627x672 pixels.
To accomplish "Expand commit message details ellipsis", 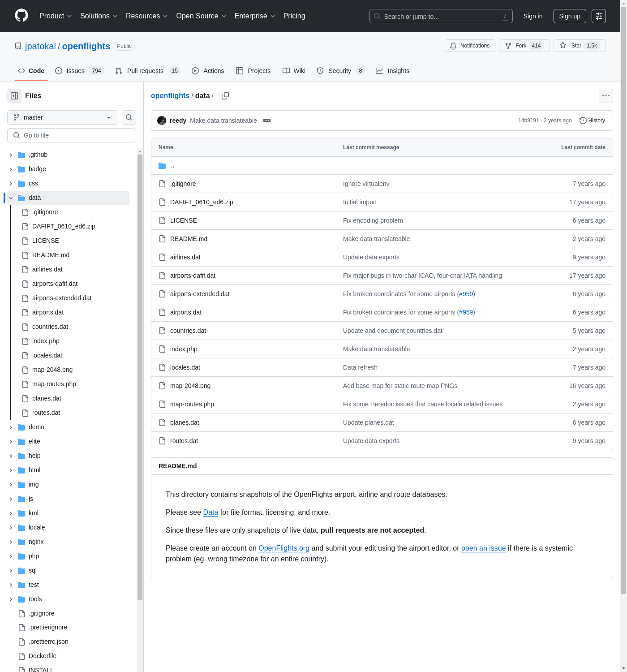I will 267,121.
